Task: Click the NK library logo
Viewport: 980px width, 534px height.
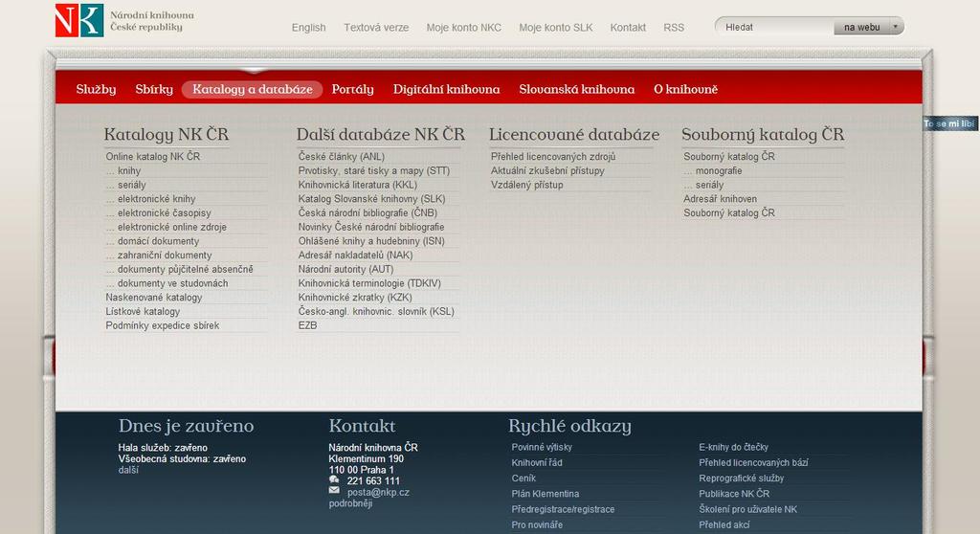Action: 79,20
